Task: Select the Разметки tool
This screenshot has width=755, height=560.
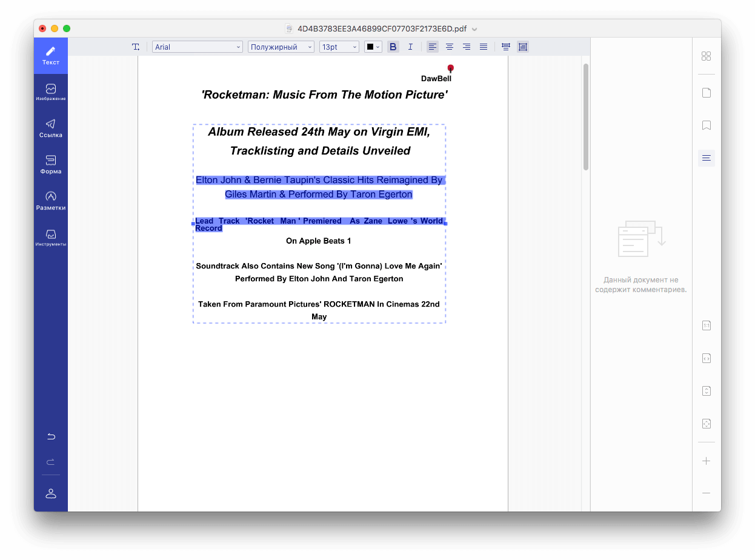Action: [51, 201]
